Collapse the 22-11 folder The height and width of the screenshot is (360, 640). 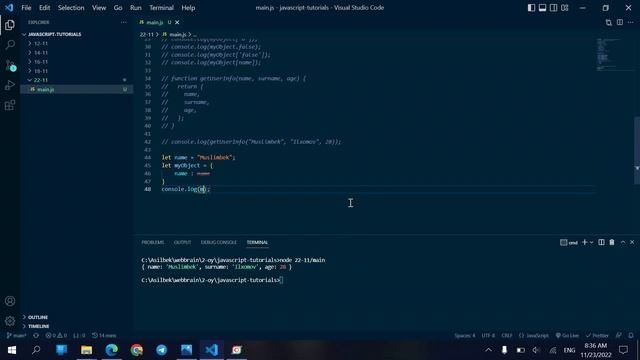click(77, 80)
